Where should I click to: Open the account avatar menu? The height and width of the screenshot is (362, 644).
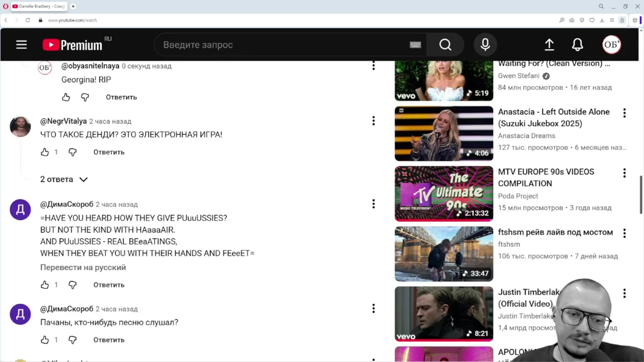(611, 45)
